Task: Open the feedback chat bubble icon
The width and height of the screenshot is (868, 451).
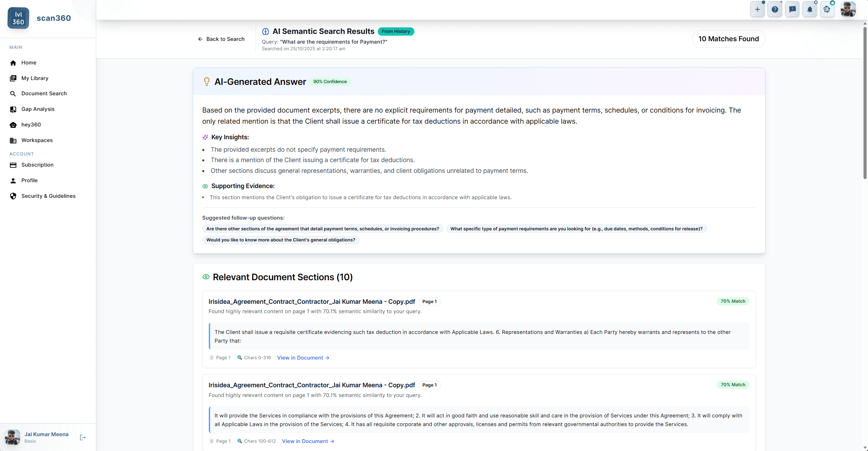Action: [x=792, y=9]
